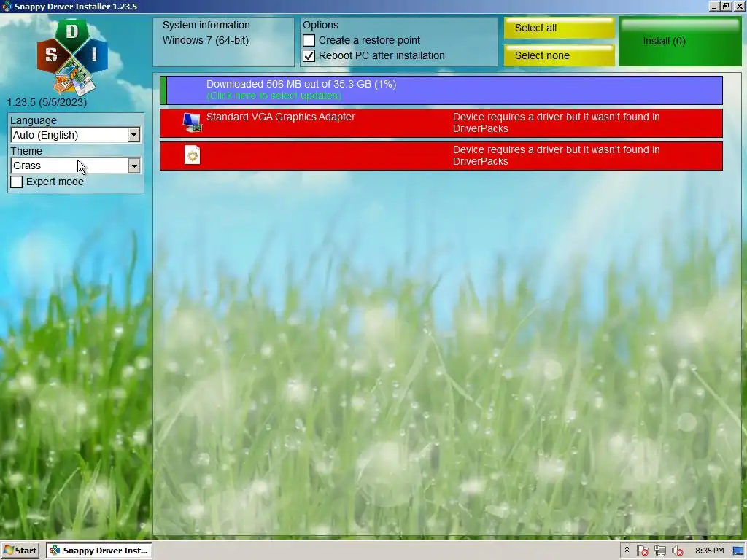This screenshot has height=560, width=747.
Task: Enable Expert mode checkbox
Action: coord(17,182)
